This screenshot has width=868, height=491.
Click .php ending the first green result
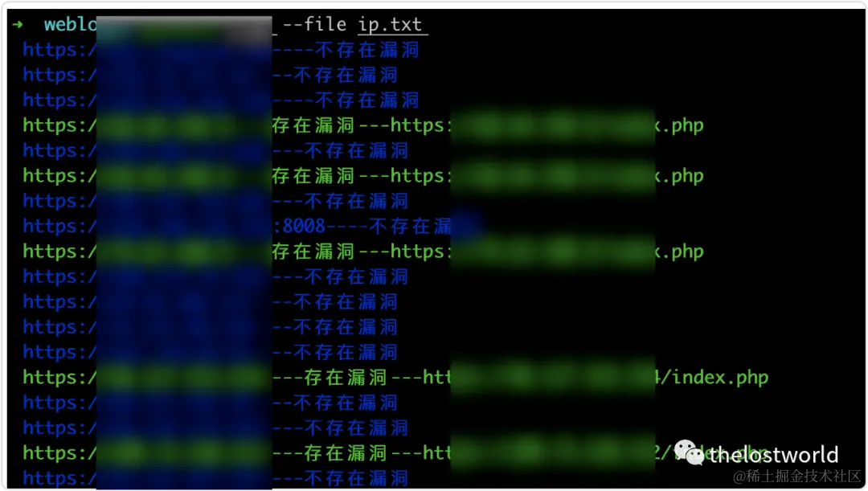(x=682, y=125)
